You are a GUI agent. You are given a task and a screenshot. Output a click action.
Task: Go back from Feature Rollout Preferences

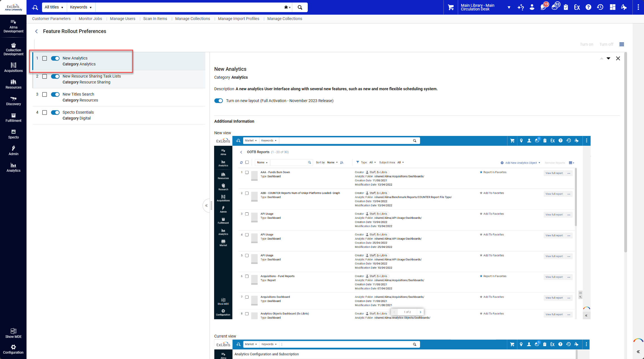[x=36, y=31]
